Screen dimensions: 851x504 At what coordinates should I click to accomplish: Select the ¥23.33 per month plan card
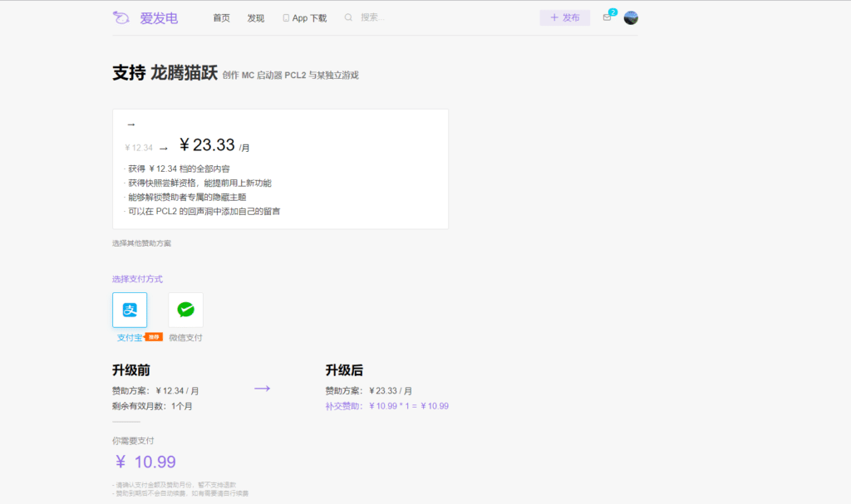[x=280, y=169]
